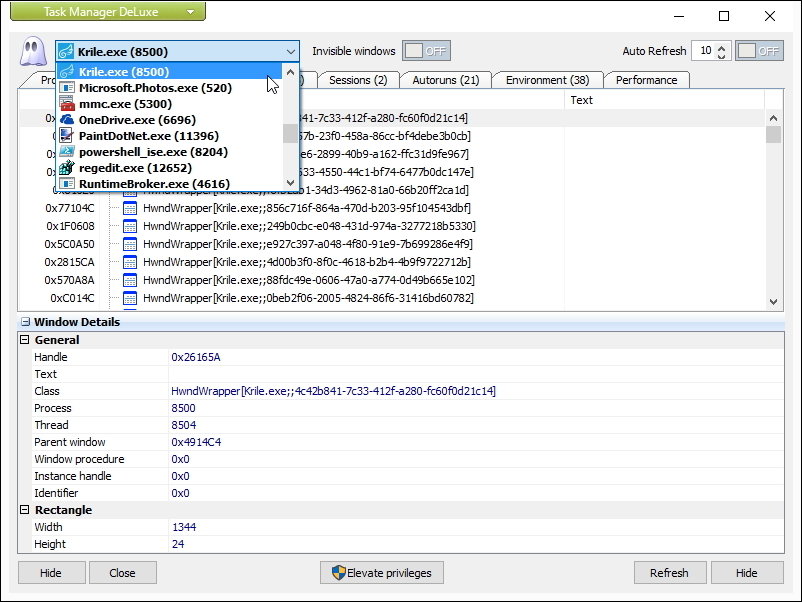The image size is (802, 602).
Task: Click window icon of row 0x570A8A
Action: [x=130, y=280]
